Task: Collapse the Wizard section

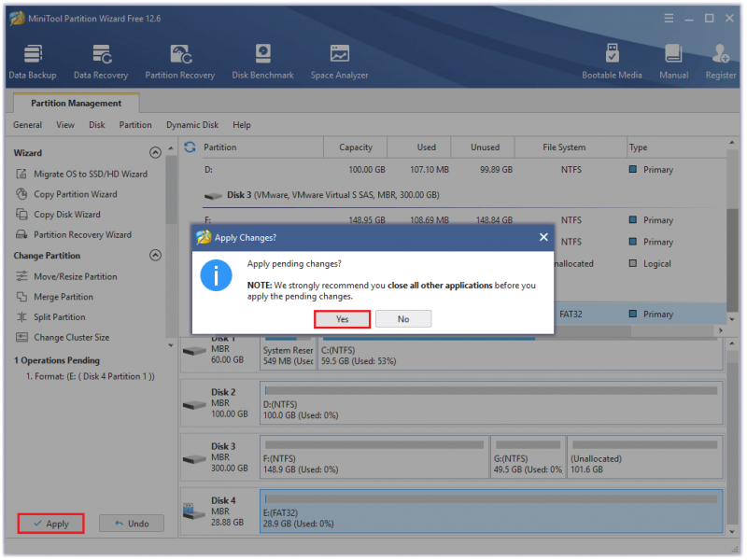Action: pos(155,153)
